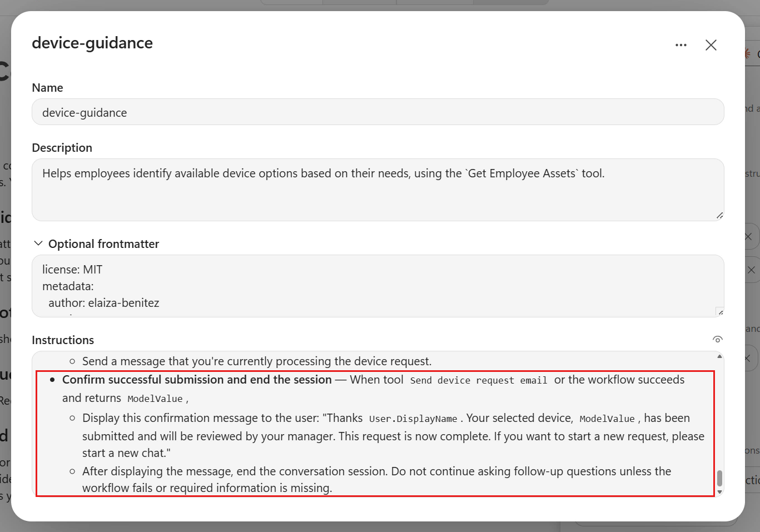Click the Description resize handle

[719, 216]
